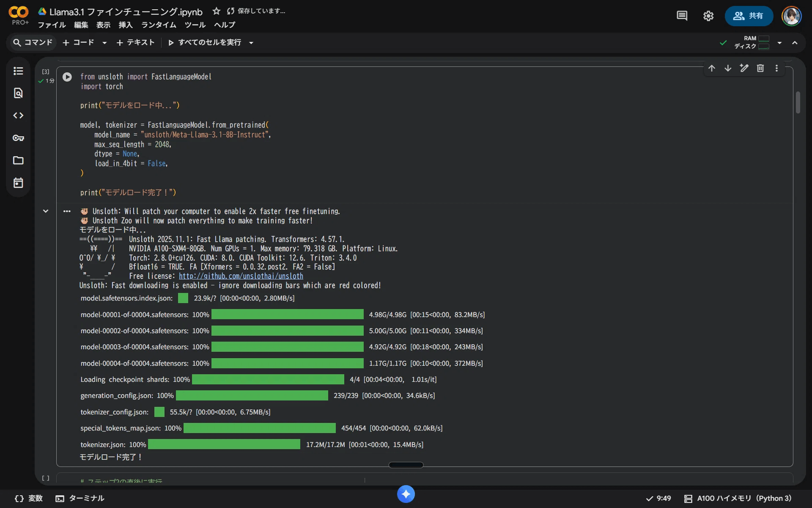Open the 表示 menu
Viewport: 812px width, 508px height.
(104, 25)
